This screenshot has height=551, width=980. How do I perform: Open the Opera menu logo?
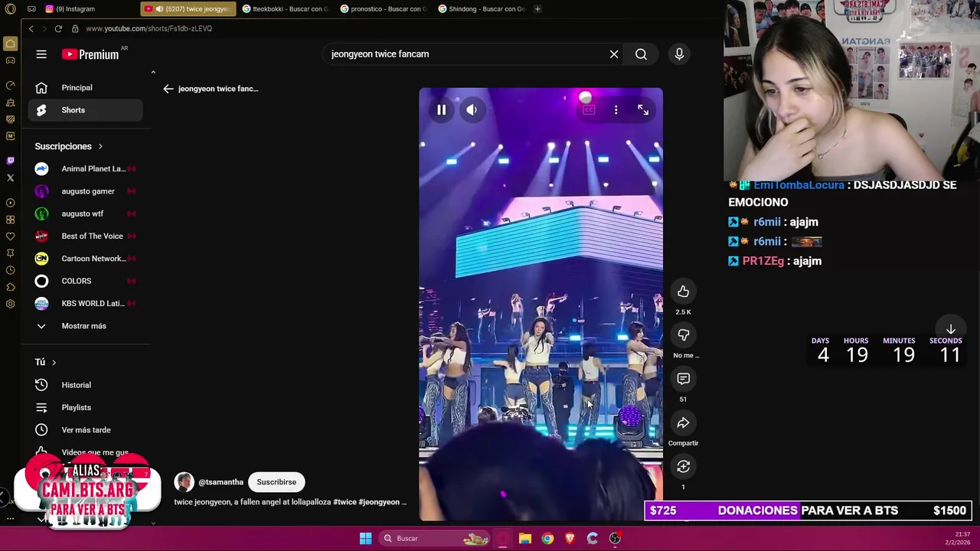[10, 9]
